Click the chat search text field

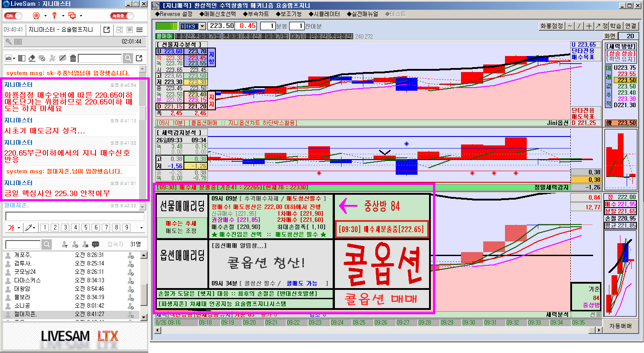click(x=100, y=58)
